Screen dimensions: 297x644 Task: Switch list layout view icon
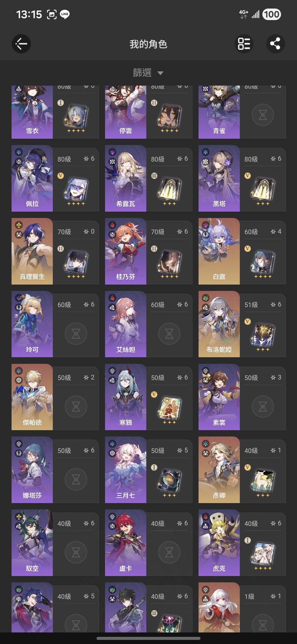coord(244,44)
